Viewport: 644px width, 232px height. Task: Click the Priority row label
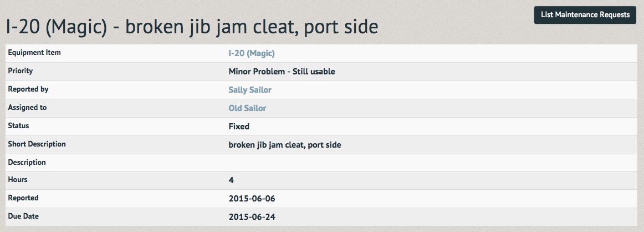pos(20,70)
